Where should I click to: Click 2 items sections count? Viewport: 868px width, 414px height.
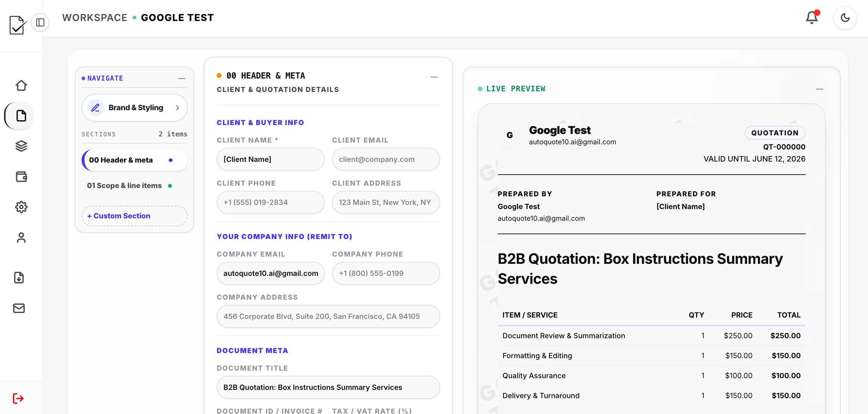tap(173, 134)
